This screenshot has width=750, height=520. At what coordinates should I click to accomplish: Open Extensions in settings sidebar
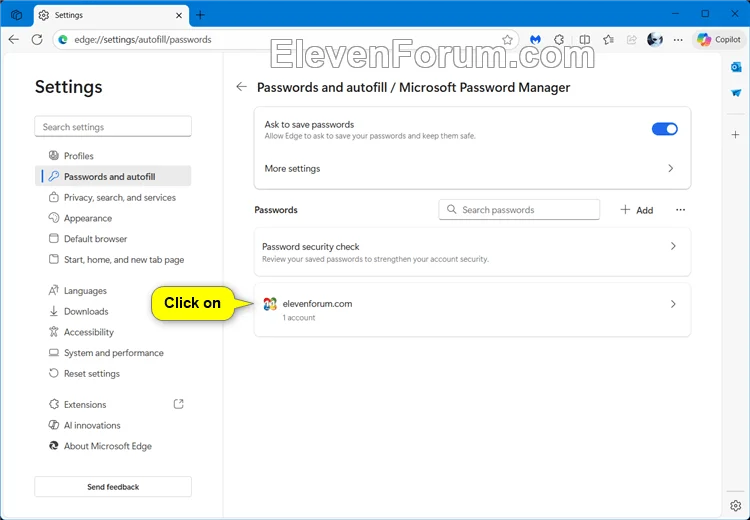113,405
